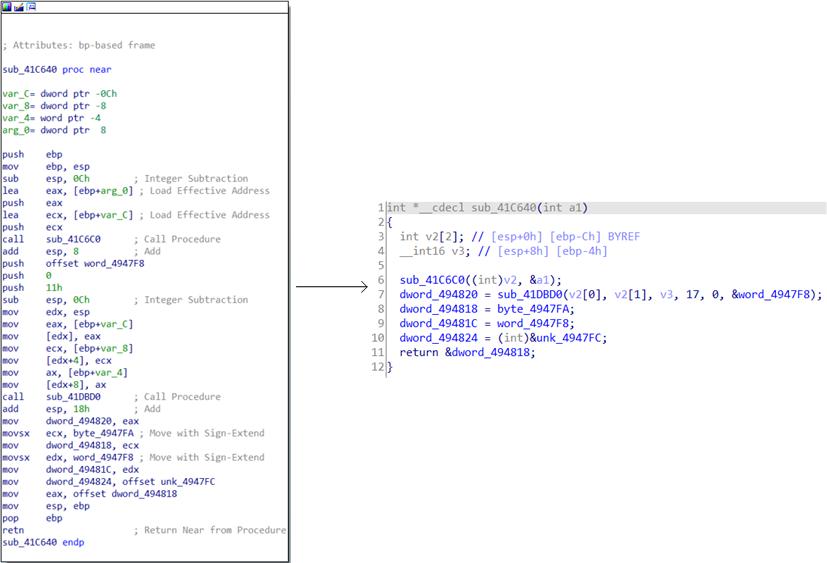The image size is (827, 563).
Task: Click the 'mov ax, [ebp+var_4]' instruction
Action: (x=65, y=373)
